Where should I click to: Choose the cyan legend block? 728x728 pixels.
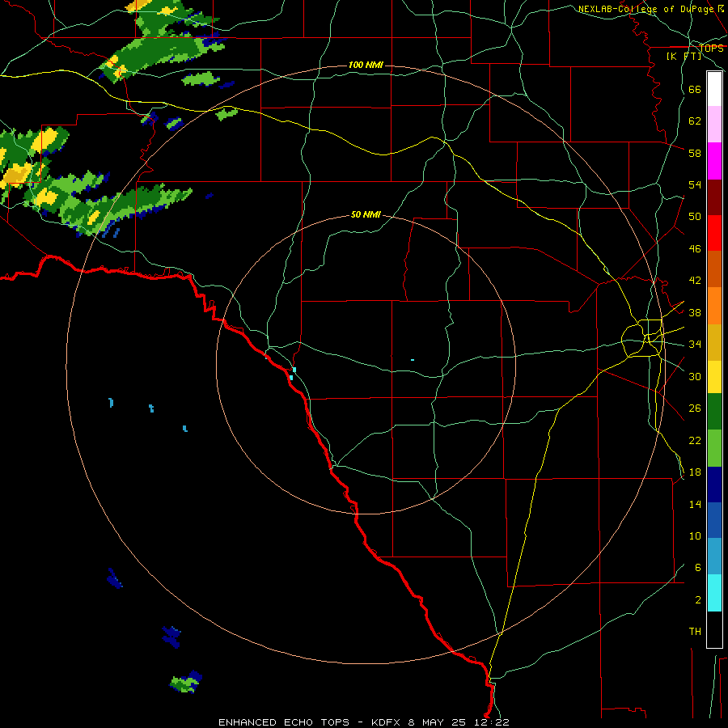[714, 593]
